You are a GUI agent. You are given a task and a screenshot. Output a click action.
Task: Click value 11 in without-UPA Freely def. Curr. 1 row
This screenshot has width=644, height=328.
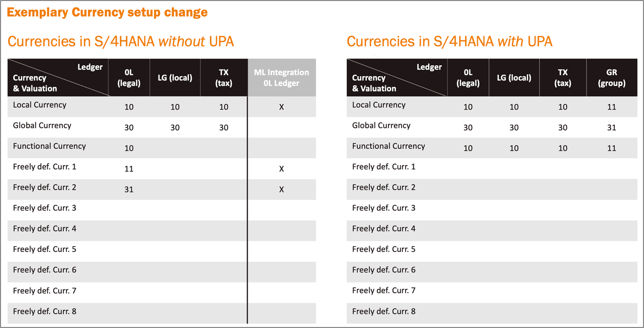click(129, 169)
